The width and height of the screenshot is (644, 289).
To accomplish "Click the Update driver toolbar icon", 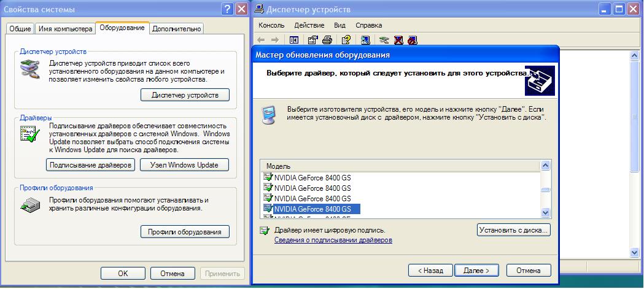I will point(384,40).
